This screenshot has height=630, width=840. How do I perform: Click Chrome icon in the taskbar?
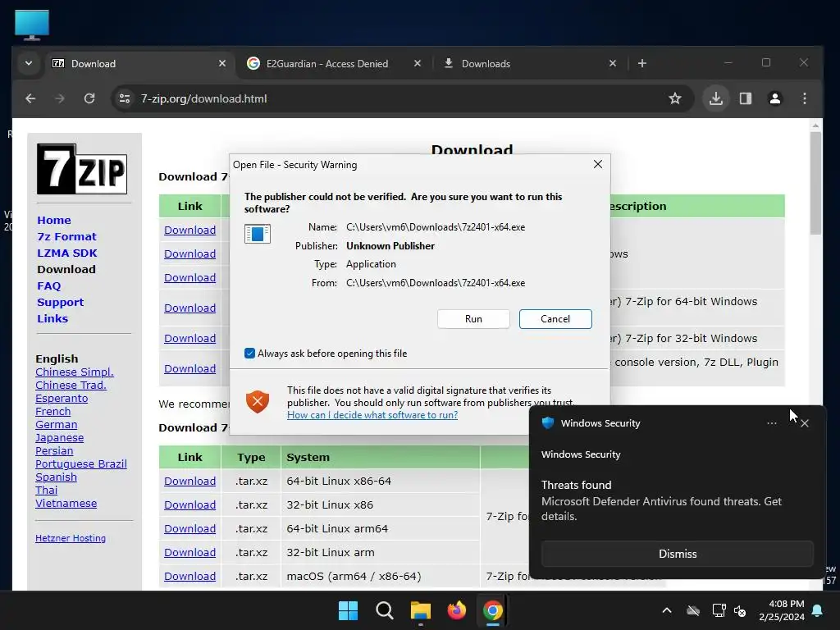point(492,610)
